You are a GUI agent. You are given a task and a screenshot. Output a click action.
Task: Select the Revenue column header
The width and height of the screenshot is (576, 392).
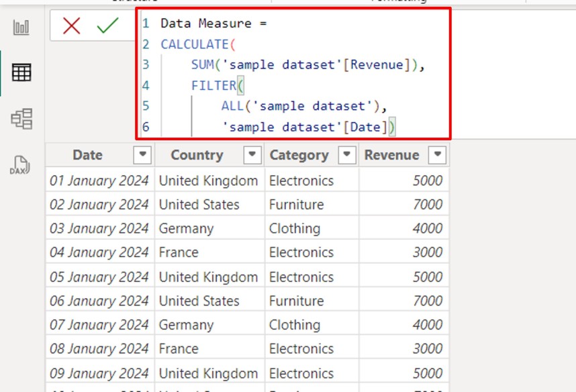pos(391,155)
